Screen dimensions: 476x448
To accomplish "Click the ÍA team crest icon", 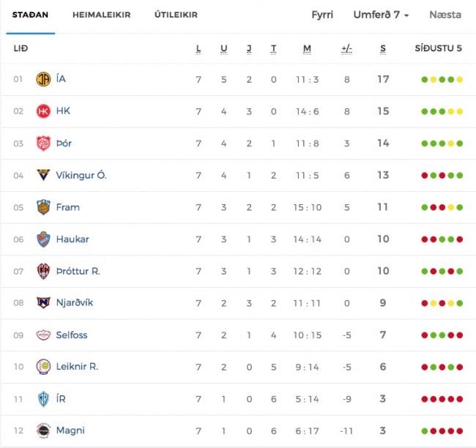I will (x=43, y=79).
